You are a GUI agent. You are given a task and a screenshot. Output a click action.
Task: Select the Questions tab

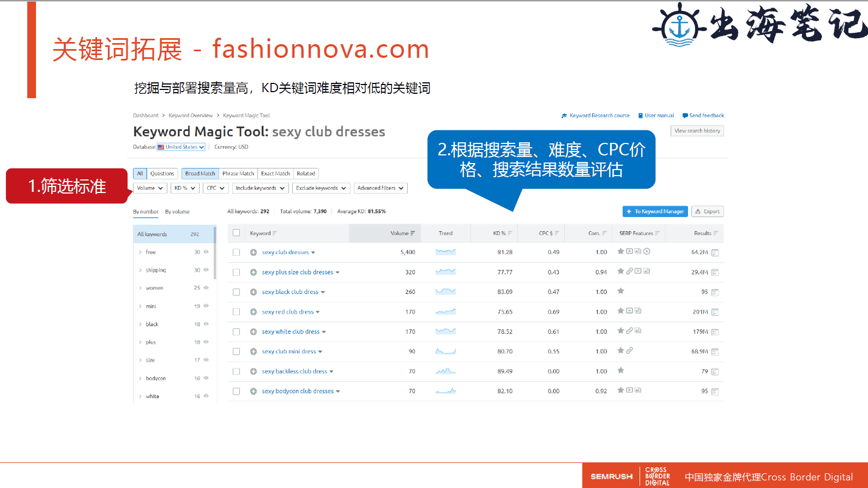coord(162,174)
